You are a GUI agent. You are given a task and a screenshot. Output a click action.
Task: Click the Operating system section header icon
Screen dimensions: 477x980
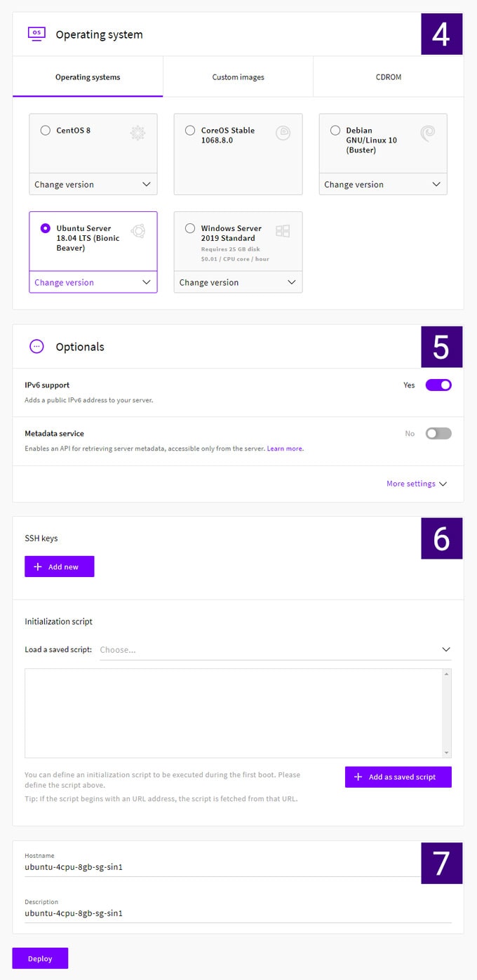(36, 33)
